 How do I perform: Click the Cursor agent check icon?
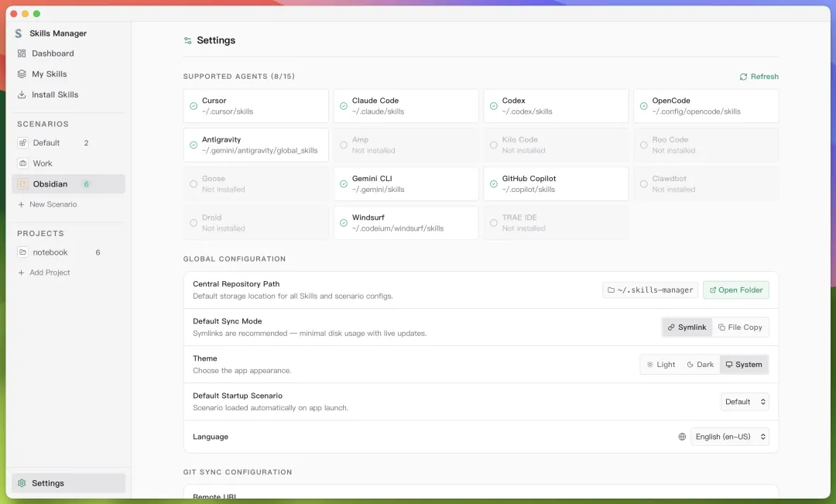[x=194, y=106]
